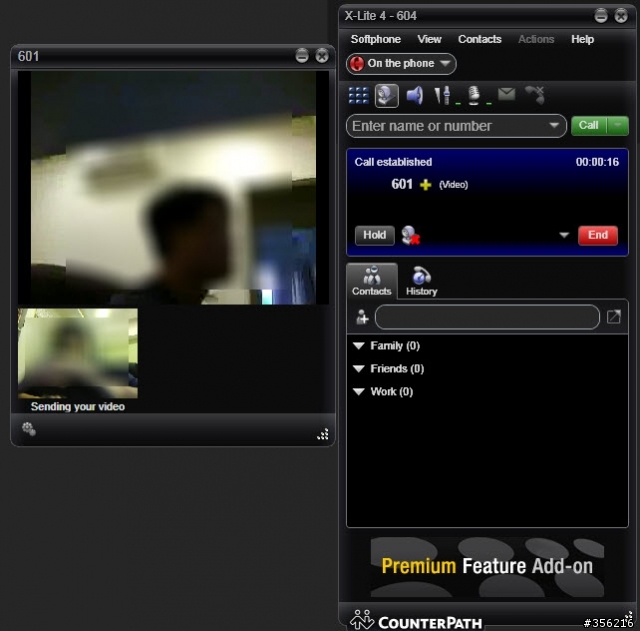Image resolution: width=640 pixels, height=631 pixels.
Task: Open the 'On the phone' status dropdown
Action: tap(401, 64)
